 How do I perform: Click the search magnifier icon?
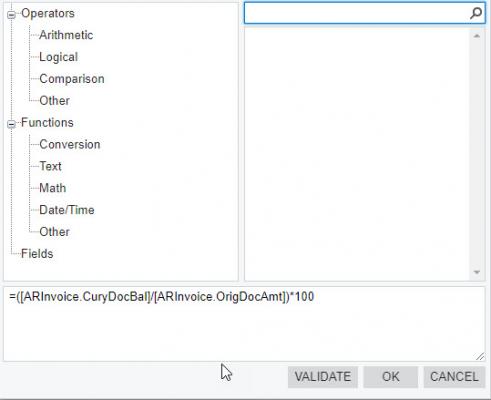point(476,14)
